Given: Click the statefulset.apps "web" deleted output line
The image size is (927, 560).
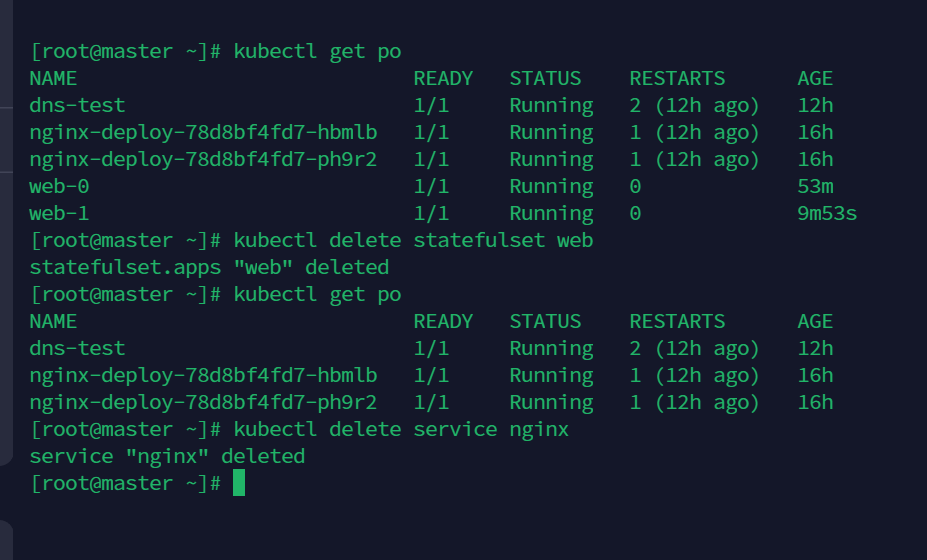Looking at the screenshot, I should pyautogui.click(x=209, y=267).
